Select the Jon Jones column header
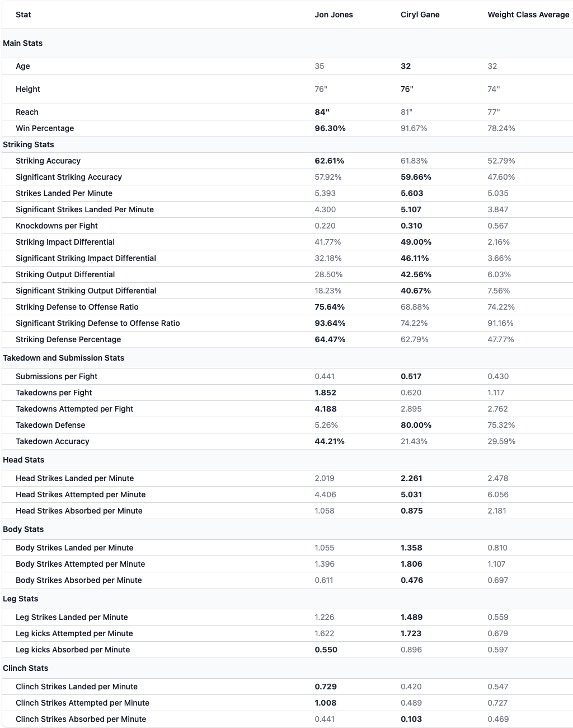The image size is (573, 728). click(334, 15)
